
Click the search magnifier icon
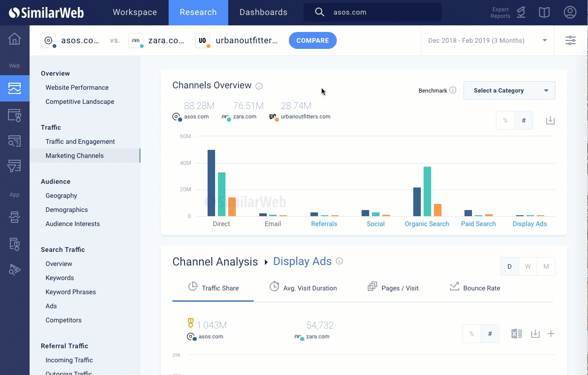click(319, 12)
